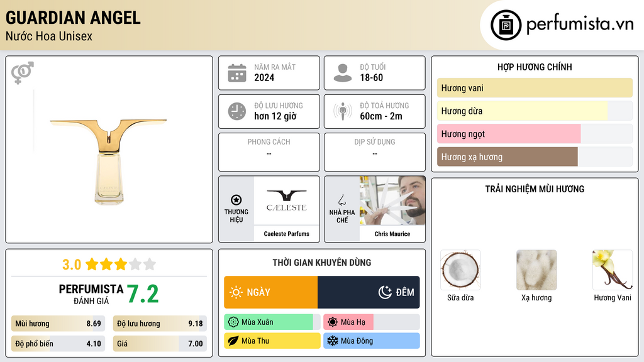Screen dimensions: 644x362
Task: Click the Mùa Xuân green season bar
Action: click(x=272, y=322)
